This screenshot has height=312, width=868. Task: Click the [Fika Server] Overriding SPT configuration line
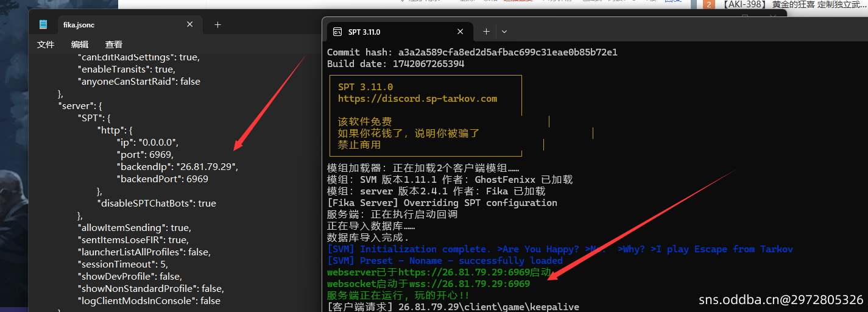(442, 203)
